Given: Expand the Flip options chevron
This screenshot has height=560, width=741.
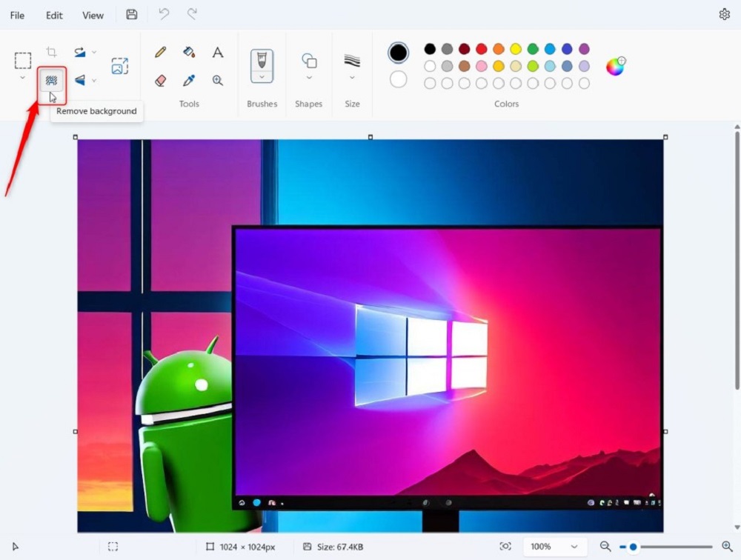Looking at the screenshot, I should pos(94,80).
